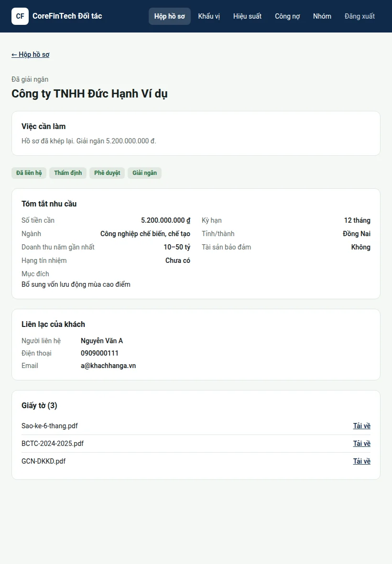Click the file name Sao-ke-6-thang.pdf
This screenshot has width=392, height=564.
click(x=50, y=426)
